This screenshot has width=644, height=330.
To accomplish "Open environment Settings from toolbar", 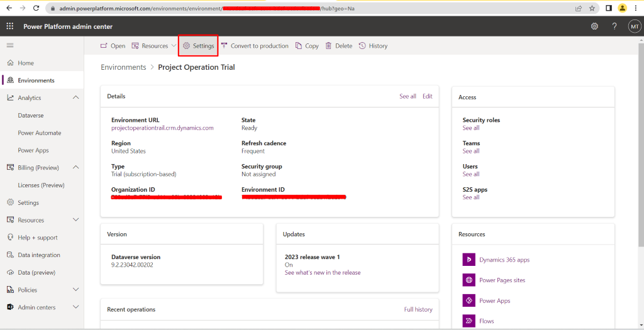I will [198, 46].
